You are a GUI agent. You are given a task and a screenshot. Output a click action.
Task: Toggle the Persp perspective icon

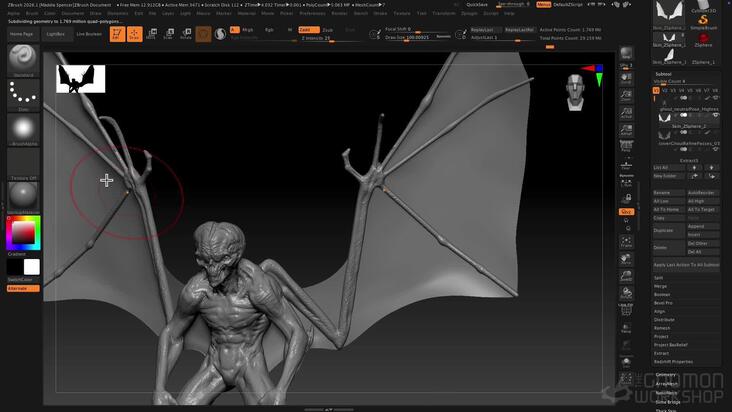[x=626, y=147]
